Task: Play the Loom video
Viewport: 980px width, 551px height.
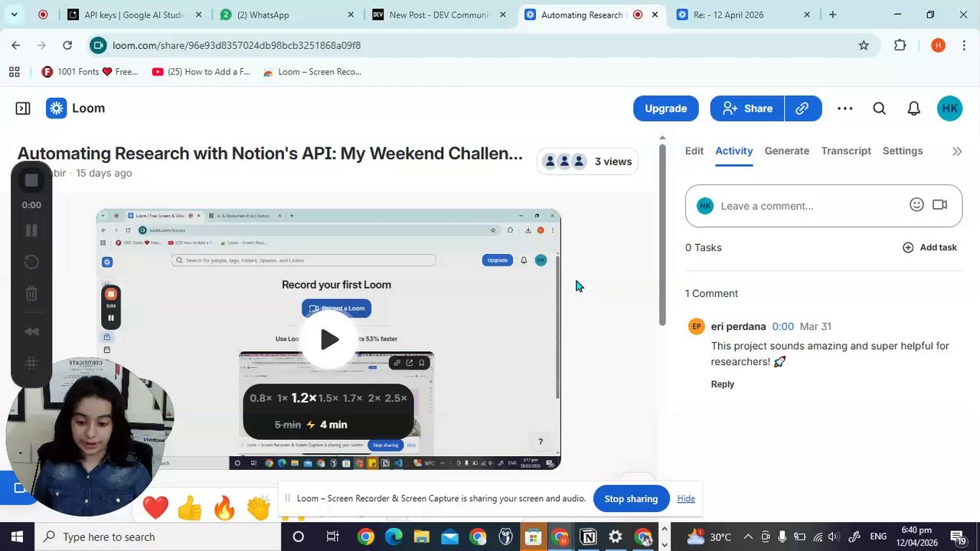Action: [329, 339]
